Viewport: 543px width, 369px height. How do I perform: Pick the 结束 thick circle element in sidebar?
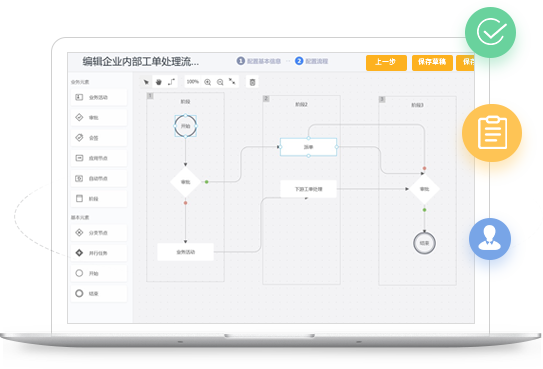[99, 294]
